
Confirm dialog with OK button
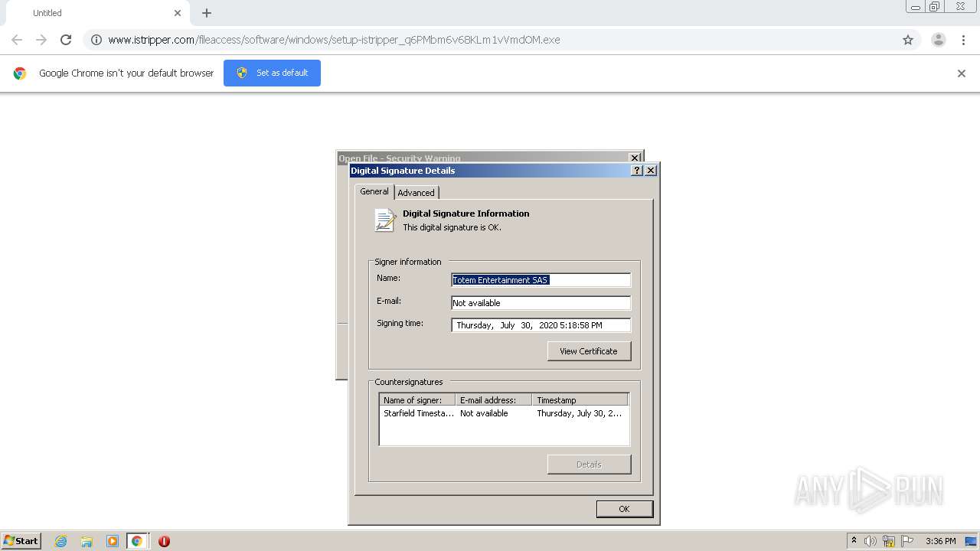pos(624,509)
